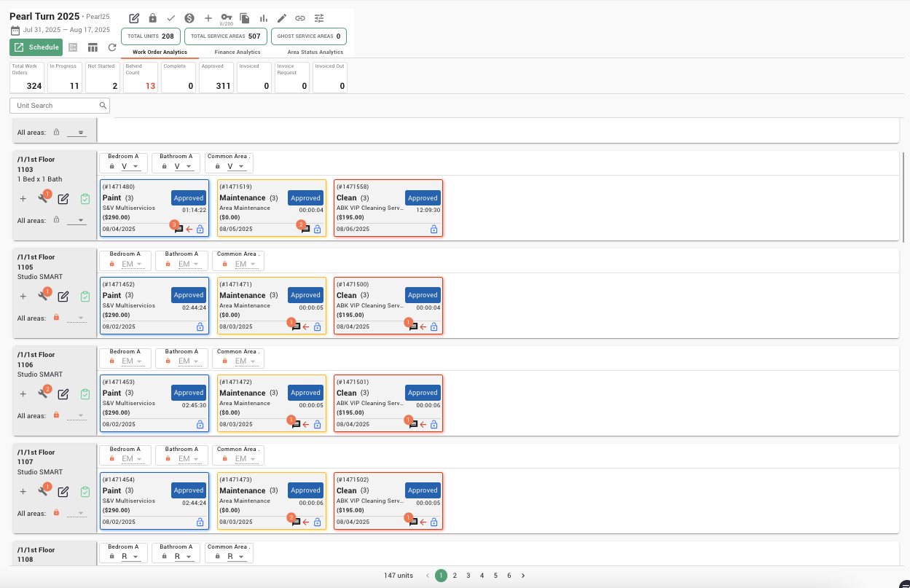
Task: Open Common Area EM dropdown for unit 1106
Action: (x=246, y=362)
